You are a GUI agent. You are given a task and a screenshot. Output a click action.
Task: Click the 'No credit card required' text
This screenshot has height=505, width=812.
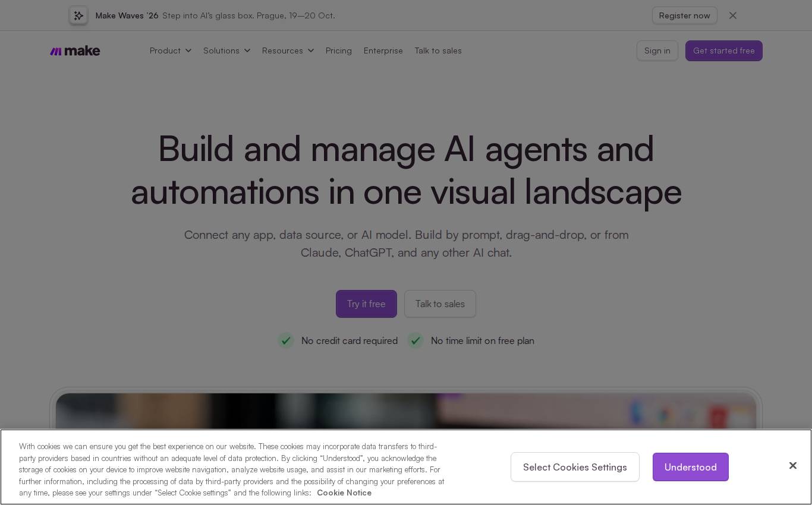coord(350,340)
